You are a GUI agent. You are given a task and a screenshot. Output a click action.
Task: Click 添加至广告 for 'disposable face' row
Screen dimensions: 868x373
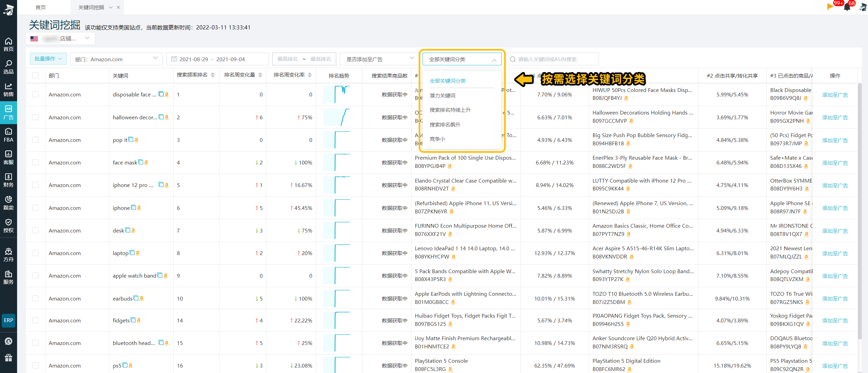tap(835, 95)
